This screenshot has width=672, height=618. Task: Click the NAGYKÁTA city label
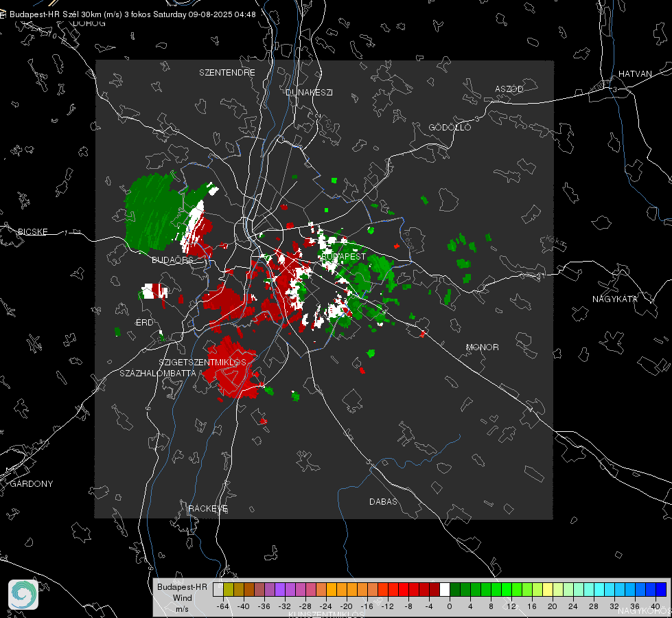[615, 299]
